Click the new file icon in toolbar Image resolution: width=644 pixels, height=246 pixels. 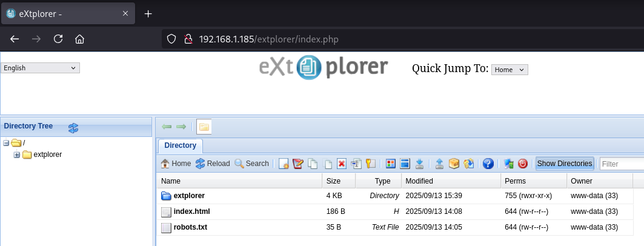click(284, 164)
